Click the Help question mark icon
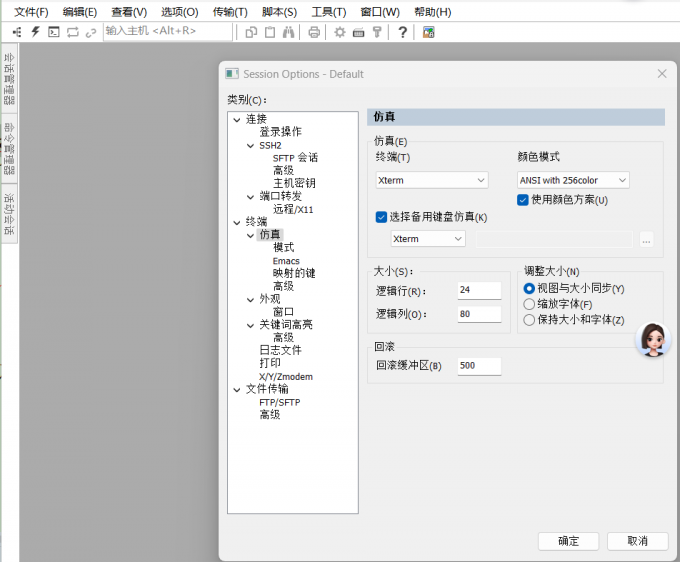The width and height of the screenshot is (680, 562). click(402, 32)
